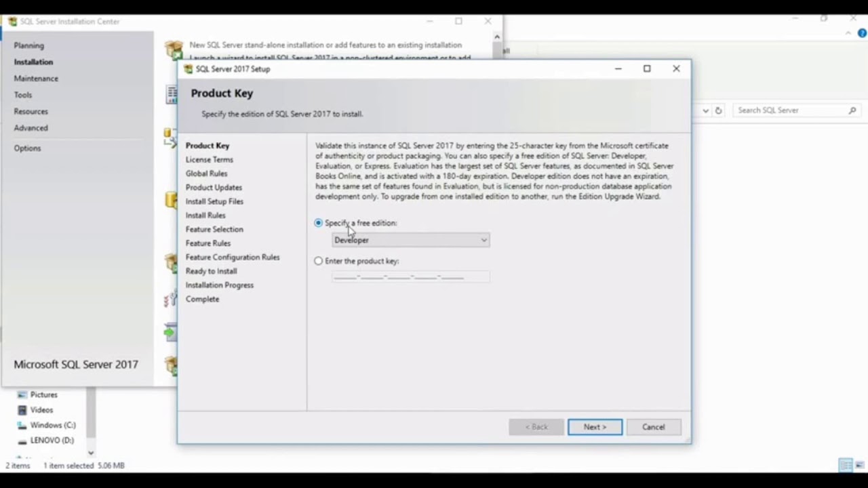Click the Installation Center scroll-up arrow
Viewport: 868px width, 488px height.
point(497,37)
